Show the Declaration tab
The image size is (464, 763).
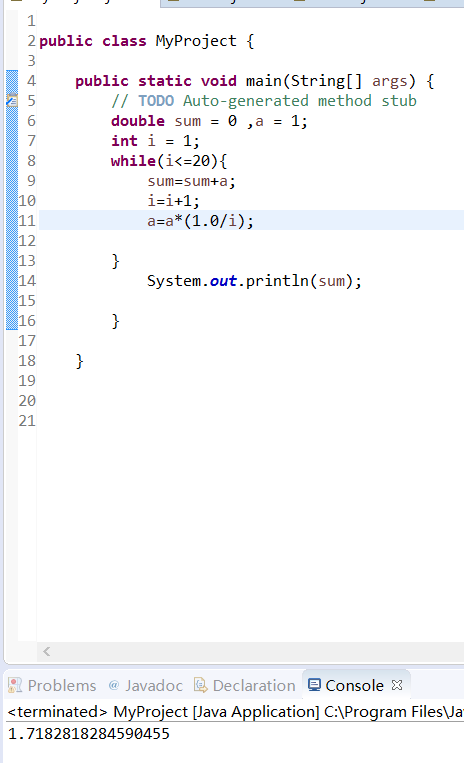(245, 685)
